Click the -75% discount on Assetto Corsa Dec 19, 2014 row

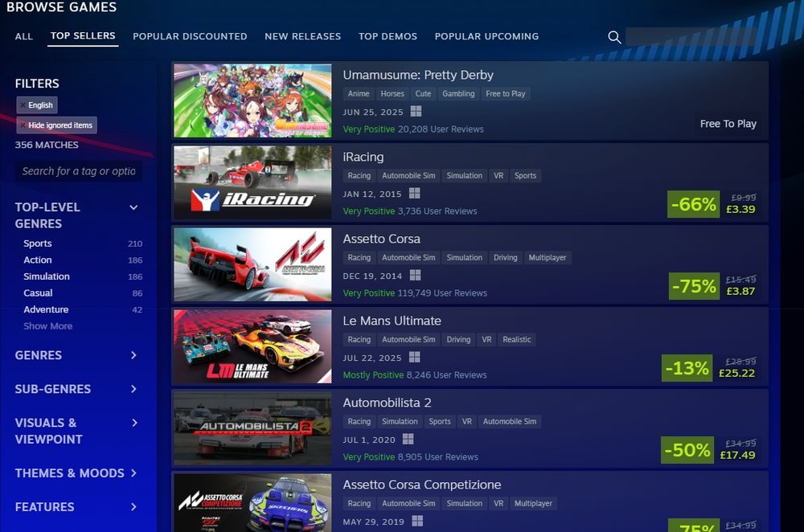tap(694, 286)
